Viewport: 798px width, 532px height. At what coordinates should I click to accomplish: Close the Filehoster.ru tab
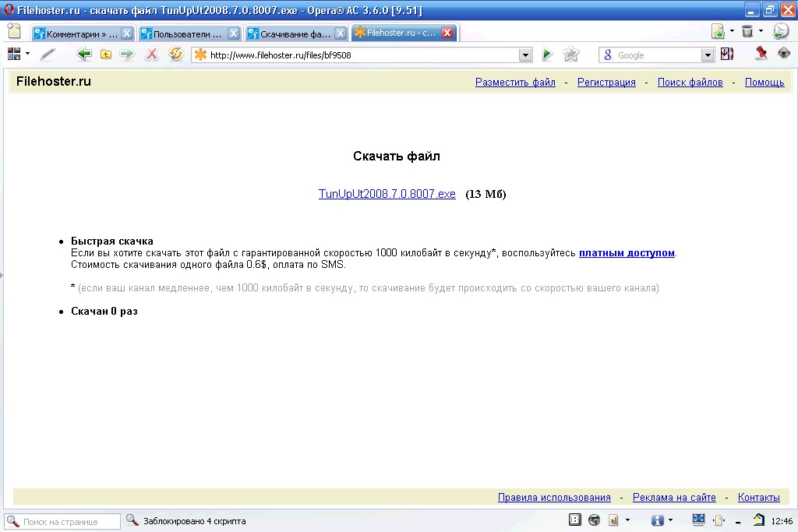point(447,33)
